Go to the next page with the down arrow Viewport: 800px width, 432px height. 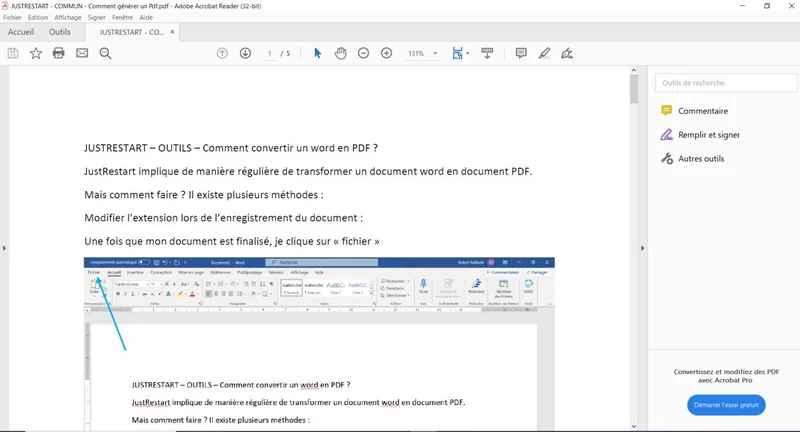245,53
